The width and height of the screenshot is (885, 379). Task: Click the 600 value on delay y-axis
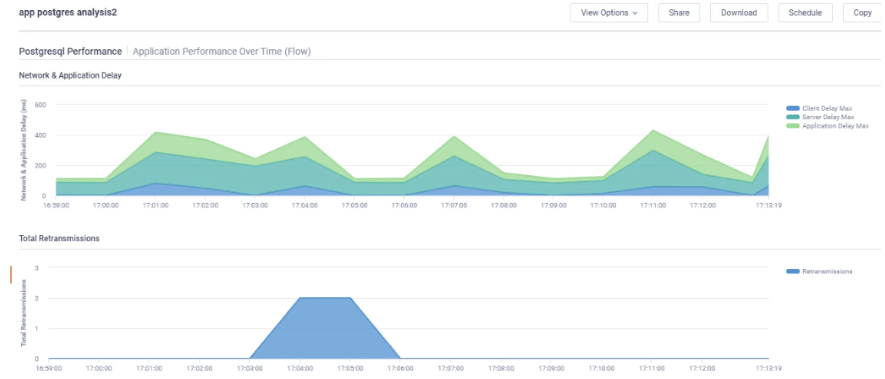(x=40, y=104)
